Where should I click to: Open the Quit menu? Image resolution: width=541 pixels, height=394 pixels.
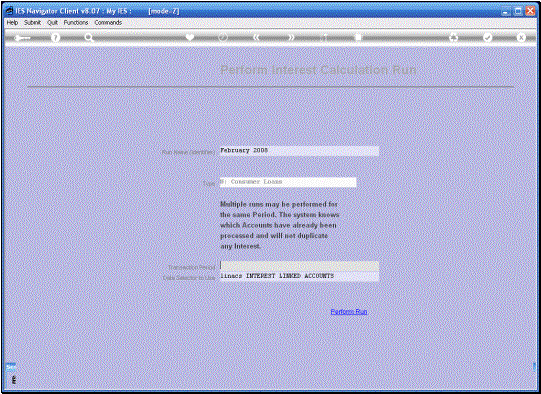pos(52,22)
